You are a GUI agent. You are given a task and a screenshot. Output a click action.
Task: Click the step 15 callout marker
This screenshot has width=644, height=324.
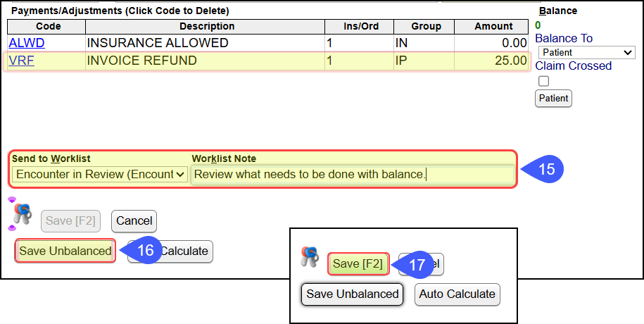pyautogui.click(x=542, y=169)
